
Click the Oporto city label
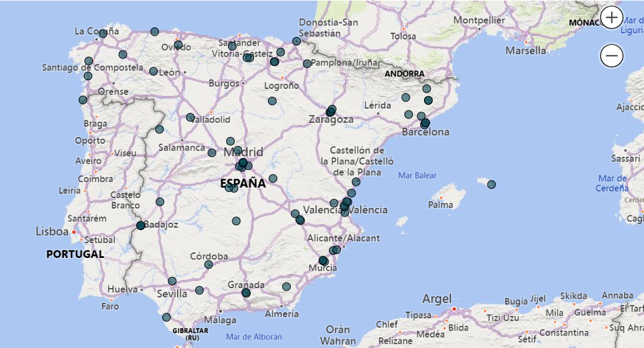pyautogui.click(x=90, y=141)
